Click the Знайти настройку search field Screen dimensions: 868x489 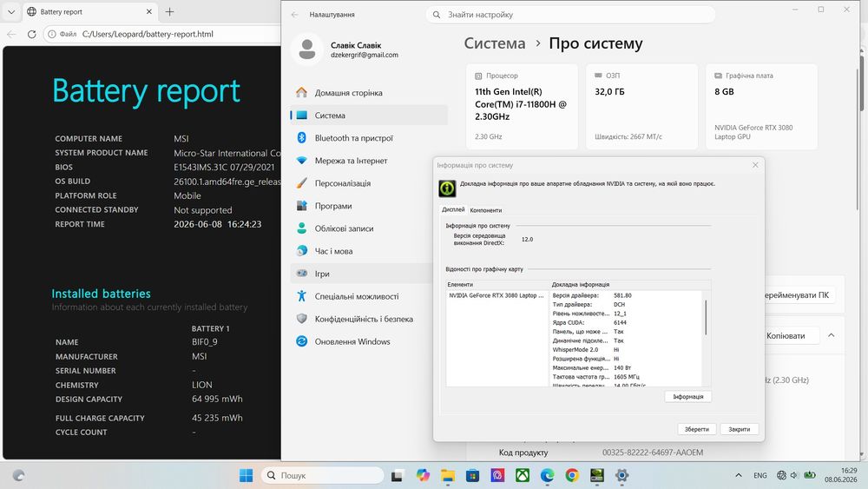[570, 15]
